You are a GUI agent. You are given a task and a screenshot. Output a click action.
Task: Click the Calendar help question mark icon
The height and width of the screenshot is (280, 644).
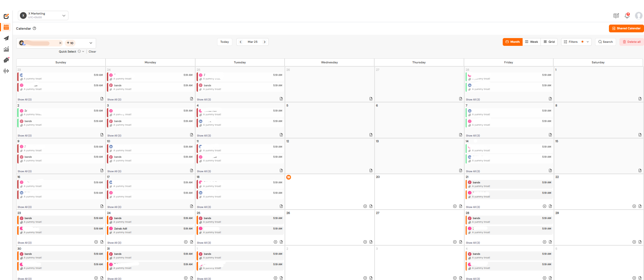(x=34, y=28)
